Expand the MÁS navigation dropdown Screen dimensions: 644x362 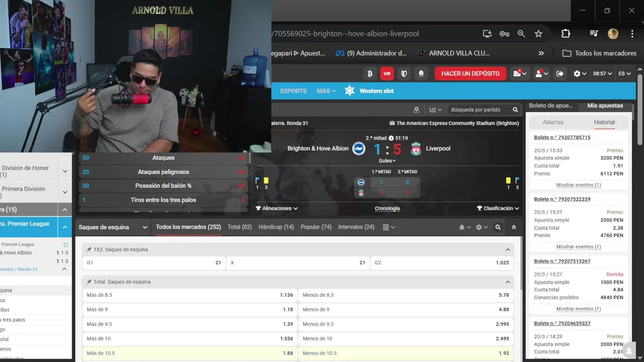[x=326, y=91]
